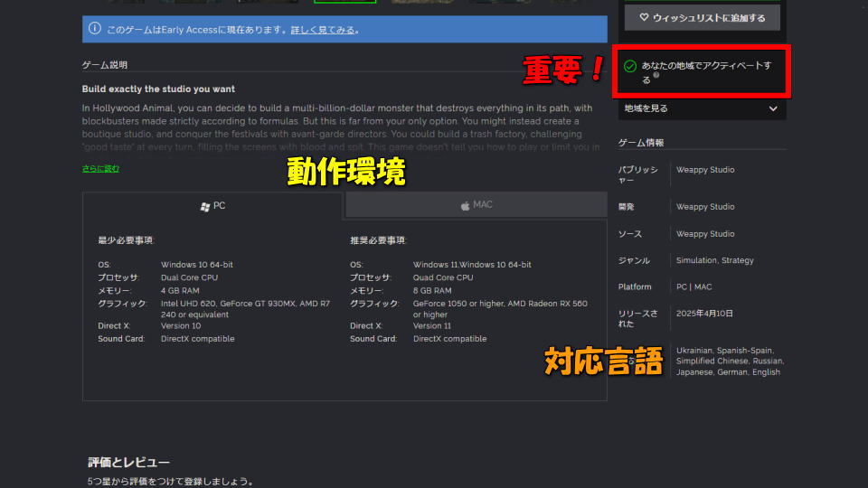
Task: Open the Early Access details link
Action: tap(323, 30)
